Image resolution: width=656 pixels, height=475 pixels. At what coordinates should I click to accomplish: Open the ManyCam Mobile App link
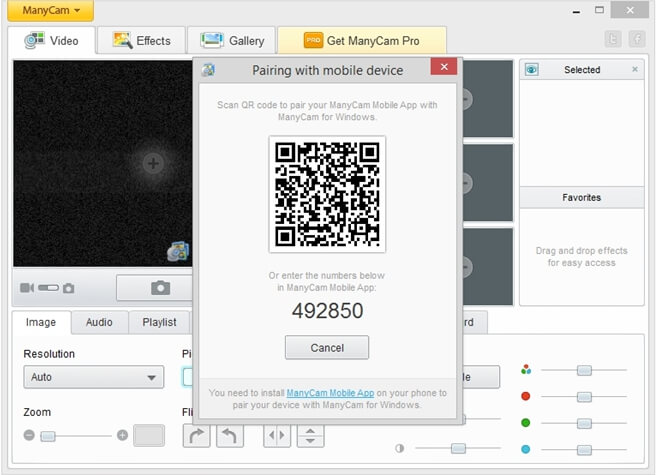click(x=330, y=393)
